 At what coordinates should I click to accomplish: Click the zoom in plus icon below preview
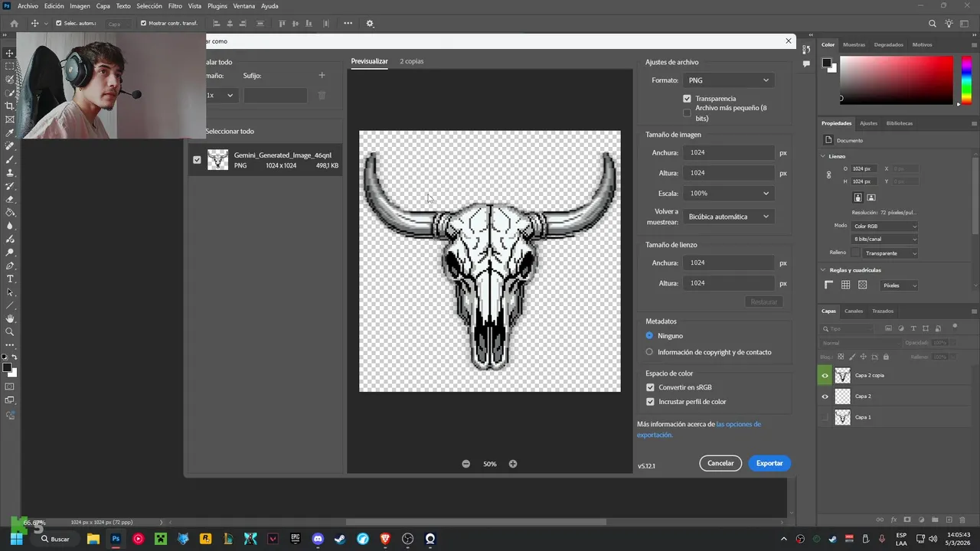(x=513, y=464)
